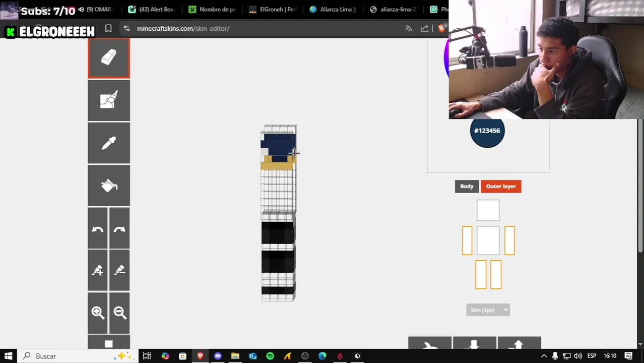Click the upload arrow button

519,343
